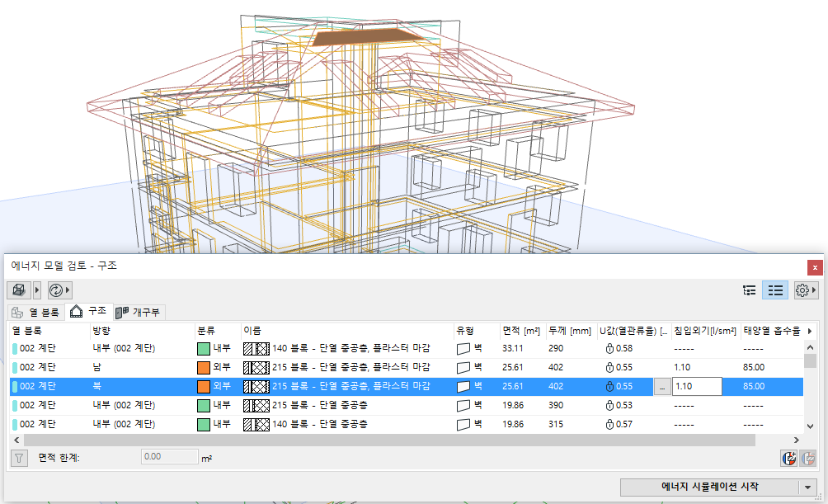
Task: Click the orange 외부 swatch in the 남 row
Action: pyautogui.click(x=204, y=367)
